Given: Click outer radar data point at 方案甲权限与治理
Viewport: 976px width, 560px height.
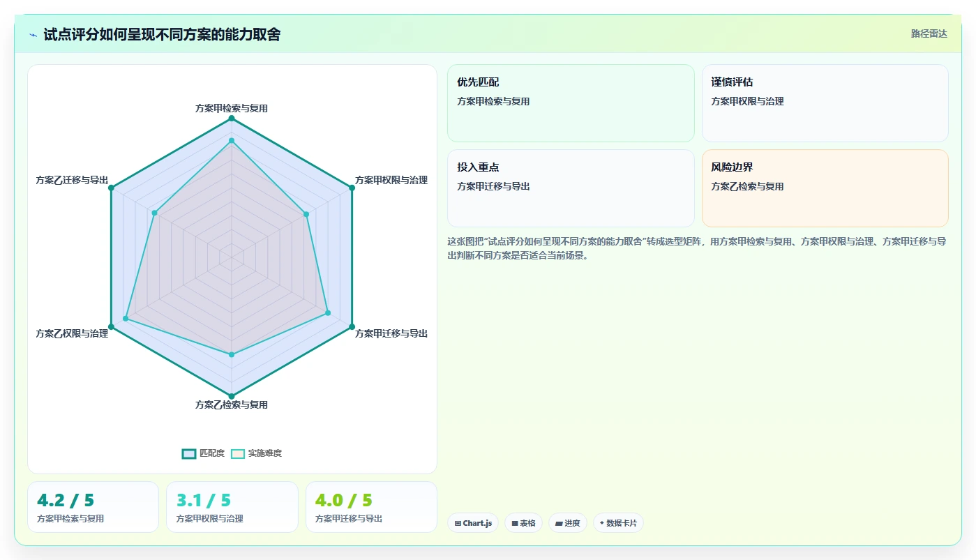Looking at the screenshot, I should pyautogui.click(x=352, y=188).
